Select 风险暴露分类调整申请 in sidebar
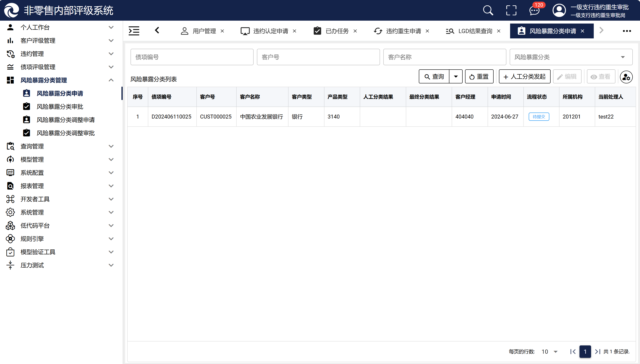Image resolution: width=640 pixels, height=364 pixels. [65, 120]
